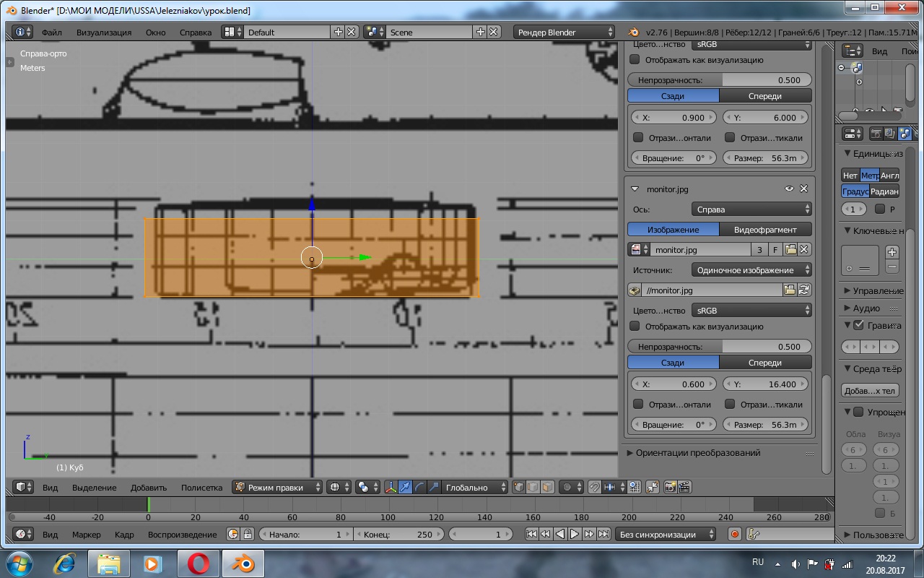Click the monitor.jpg 'Непрозрачность' opacity slider
The image size is (924, 578).
pos(720,347)
